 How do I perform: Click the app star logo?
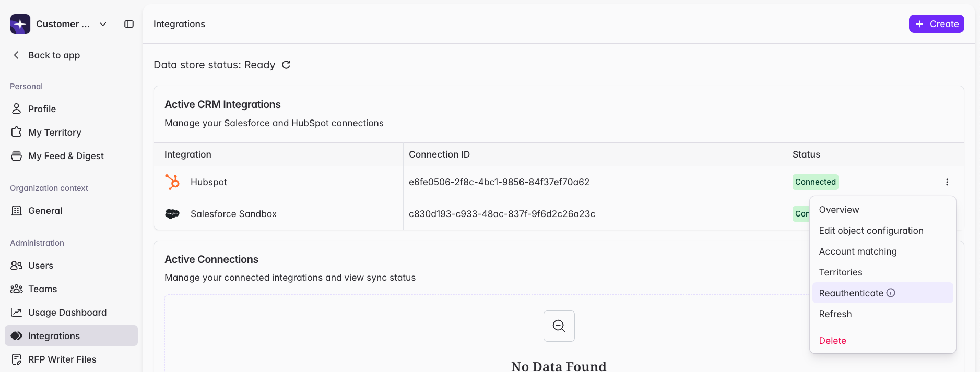(x=20, y=24)
